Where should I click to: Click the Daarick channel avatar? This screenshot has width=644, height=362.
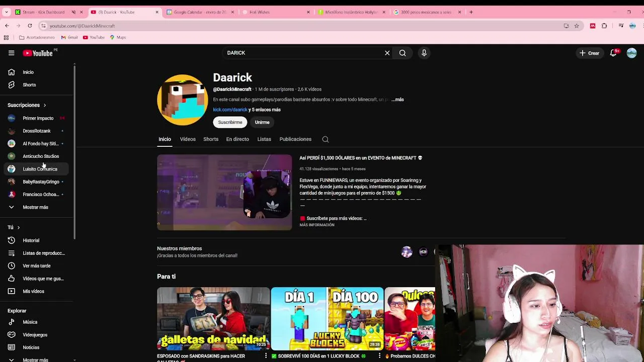tap(182, 100)
